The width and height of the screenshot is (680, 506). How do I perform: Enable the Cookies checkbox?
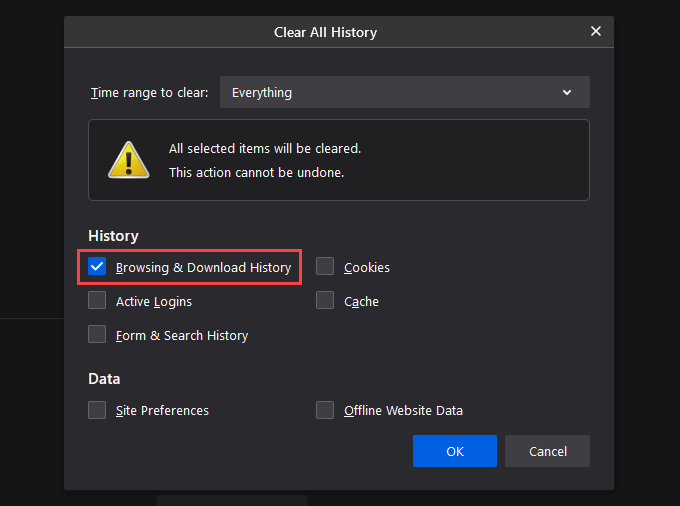point(325,267)
